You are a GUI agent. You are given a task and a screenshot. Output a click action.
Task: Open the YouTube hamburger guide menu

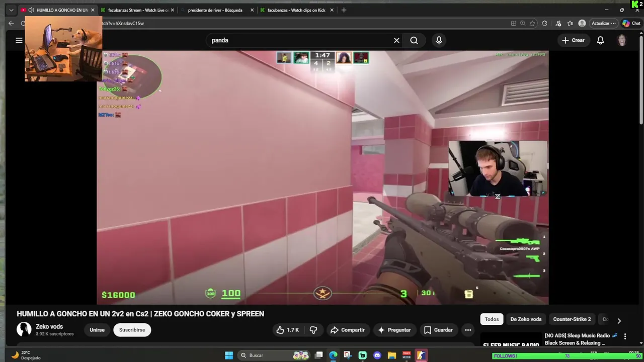click(19, 40)
